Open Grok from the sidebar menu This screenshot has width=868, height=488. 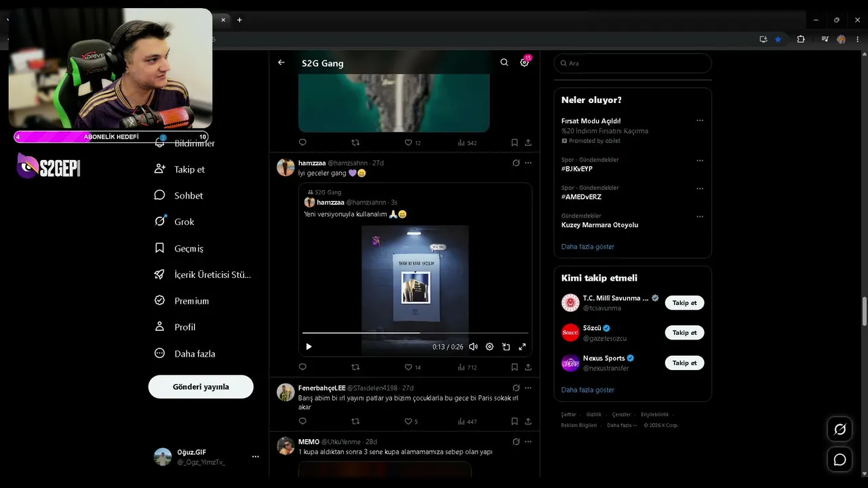[x=174, y=222]
